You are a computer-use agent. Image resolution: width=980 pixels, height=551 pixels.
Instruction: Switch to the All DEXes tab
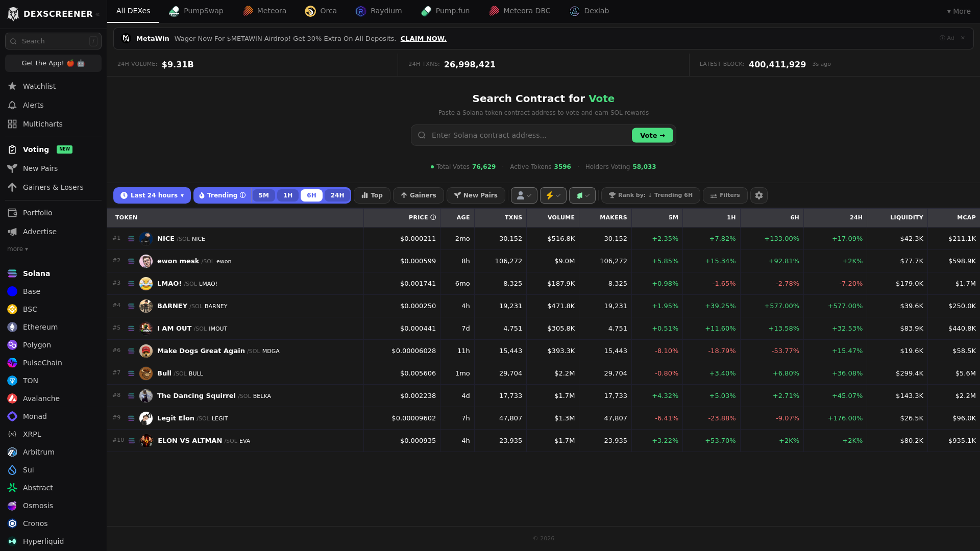(x=133, y=11)
